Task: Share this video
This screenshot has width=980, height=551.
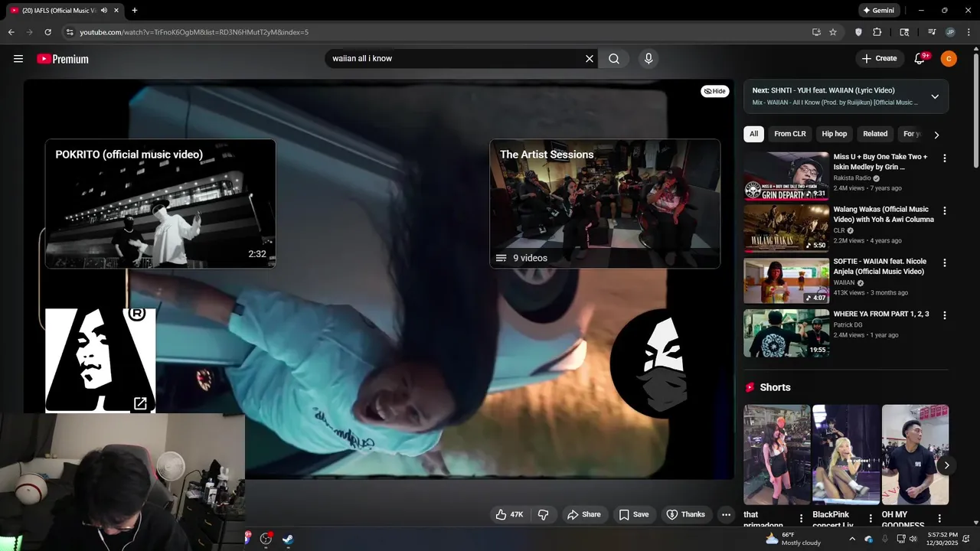Action: coord(583,514)
